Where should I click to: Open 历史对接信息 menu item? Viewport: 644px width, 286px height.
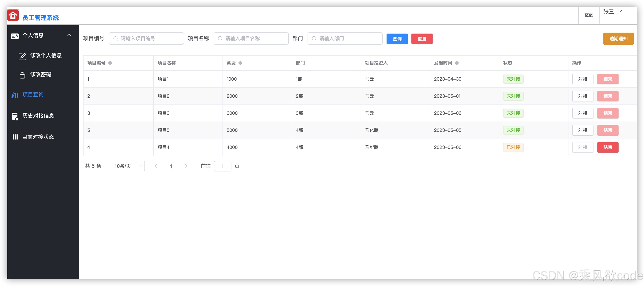(x=38, y=116)
